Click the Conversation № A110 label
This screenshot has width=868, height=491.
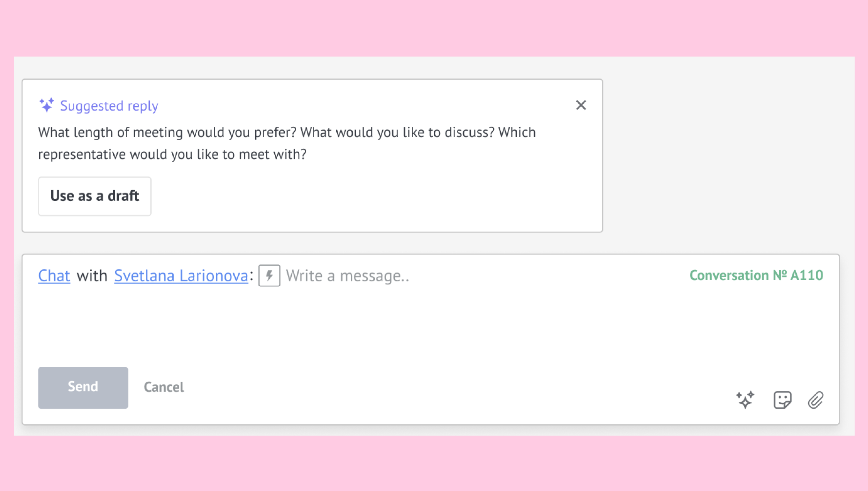(756, 275)
